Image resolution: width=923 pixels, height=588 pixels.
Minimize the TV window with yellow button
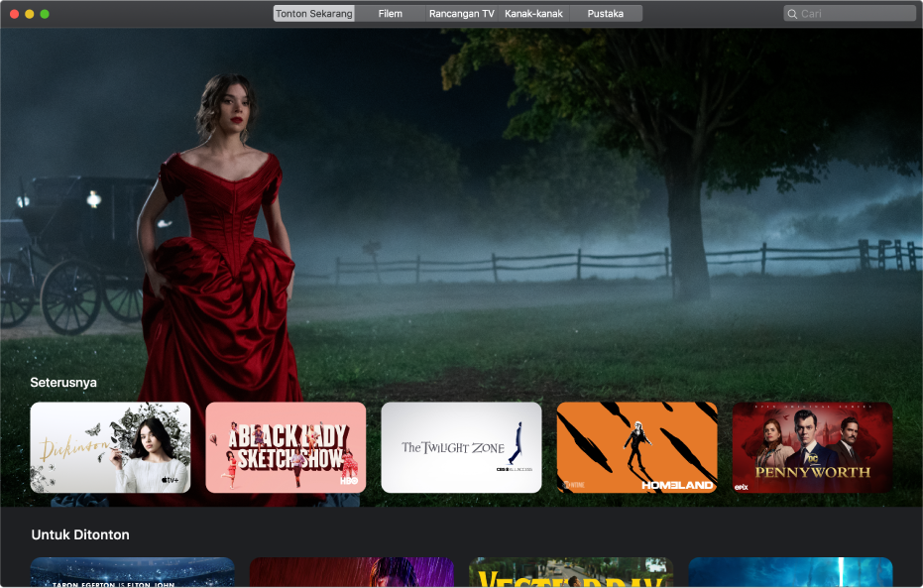(30, 14)
